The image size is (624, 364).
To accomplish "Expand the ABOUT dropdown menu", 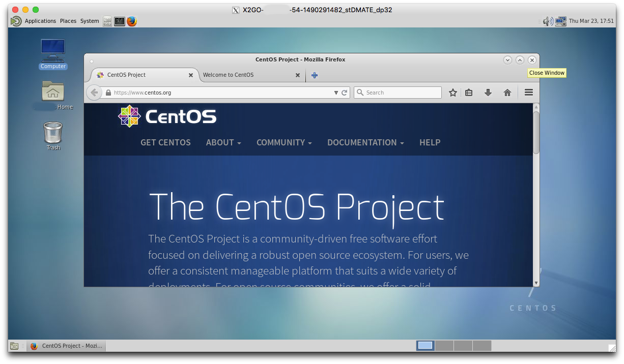I will [223, 142].
